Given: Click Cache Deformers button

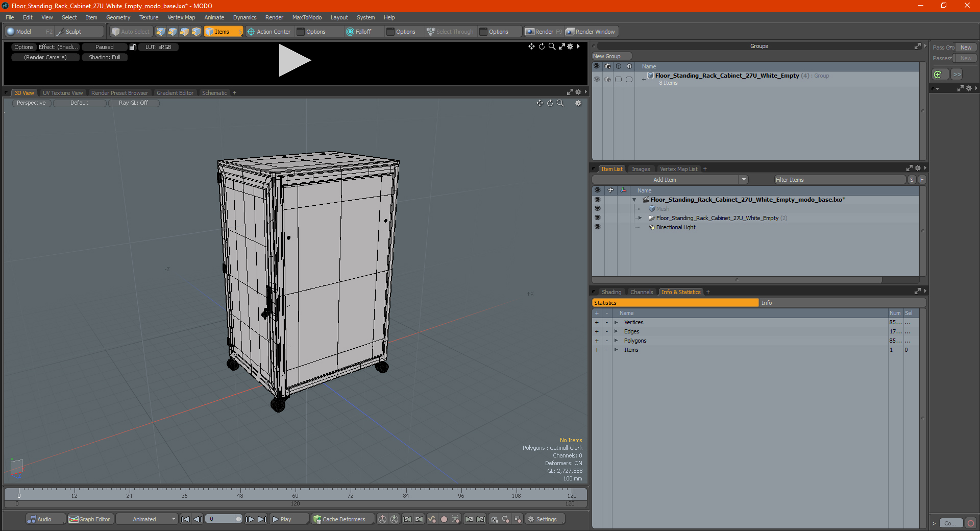Looking at the screenshot, I should click(343, 519).
